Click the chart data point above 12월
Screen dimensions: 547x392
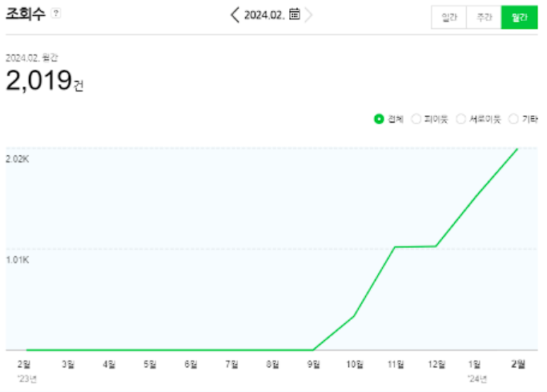(x=435, y=246)
